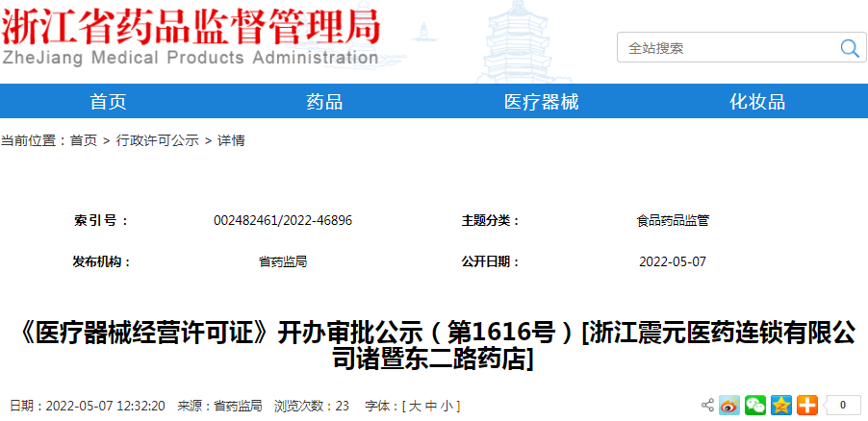Open the 药品 navigation tab
Screen dimensions: 868x421
[x=324, y=102]
